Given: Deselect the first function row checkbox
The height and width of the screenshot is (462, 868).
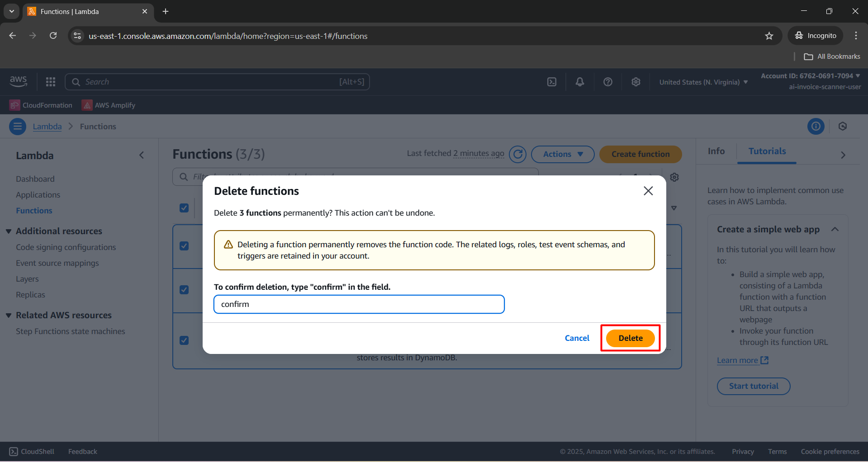Looking at the screenshot, I should tap(184, 246).
